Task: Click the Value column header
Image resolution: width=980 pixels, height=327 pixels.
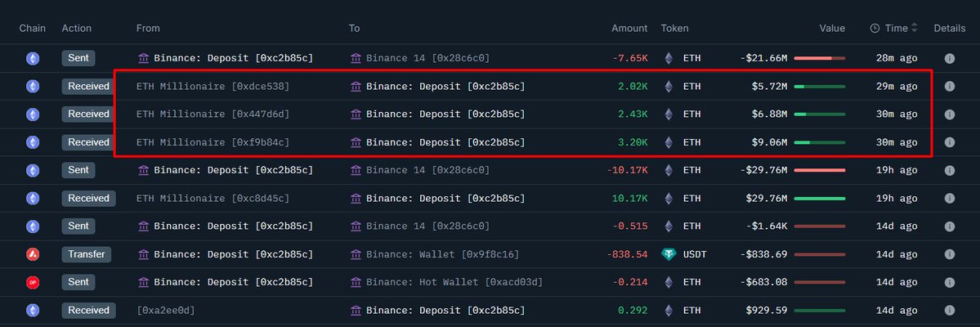Action: [832, 28]
